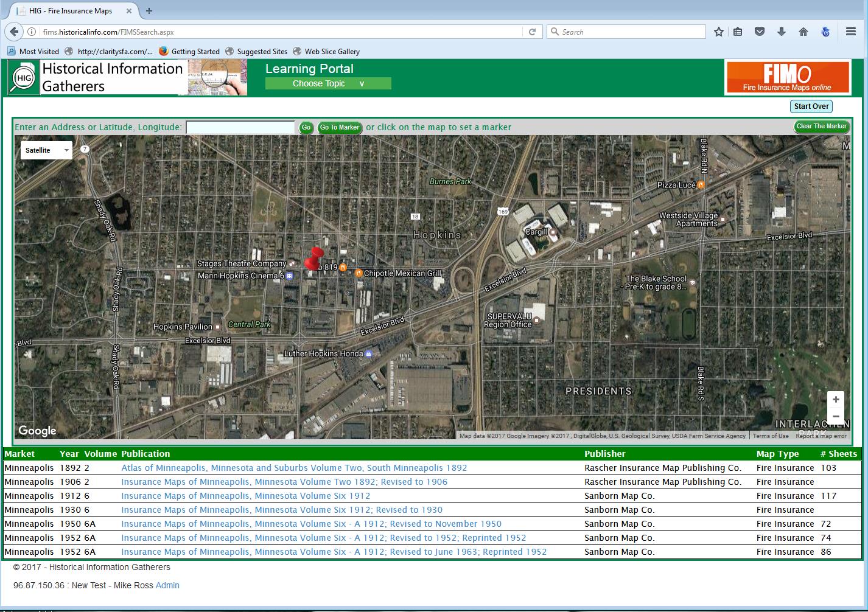Click the Pizza Lucé restaurant pin

pos(701,184)
